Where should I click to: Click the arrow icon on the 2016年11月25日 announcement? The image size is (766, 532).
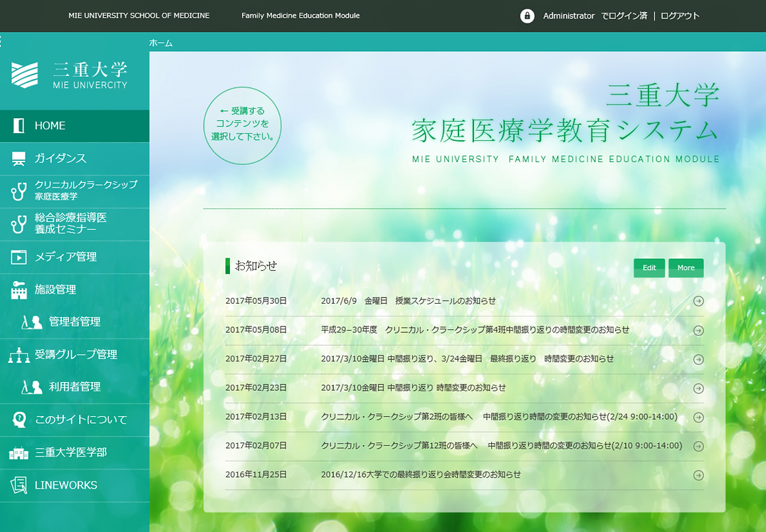pyautogui.click(x=698, y=475)
